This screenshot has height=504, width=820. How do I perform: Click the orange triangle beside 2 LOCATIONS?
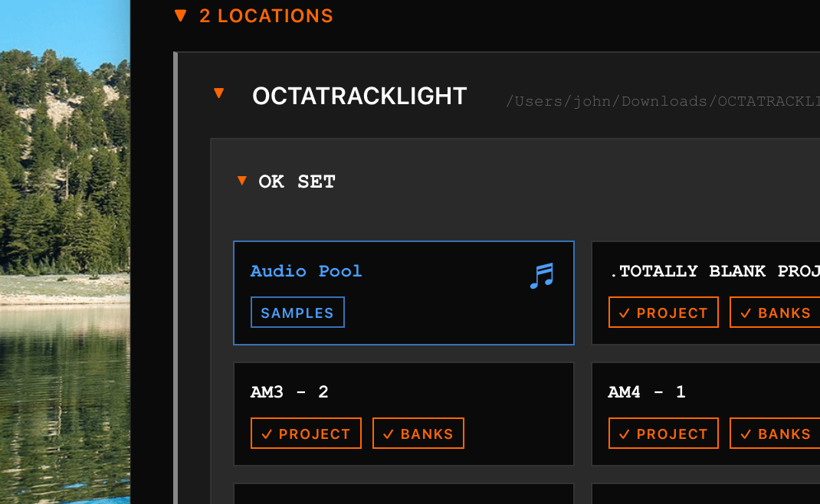pos(180,15)
